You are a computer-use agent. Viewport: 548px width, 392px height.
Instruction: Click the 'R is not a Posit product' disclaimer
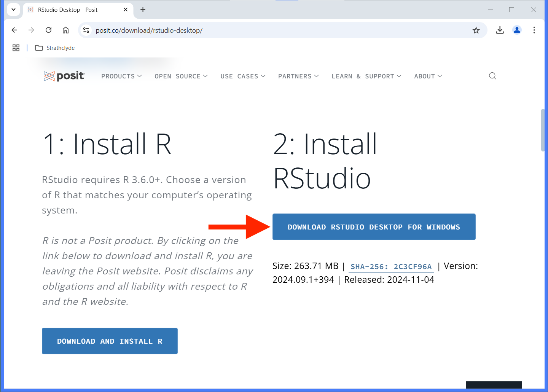click(x=148, y=271)
